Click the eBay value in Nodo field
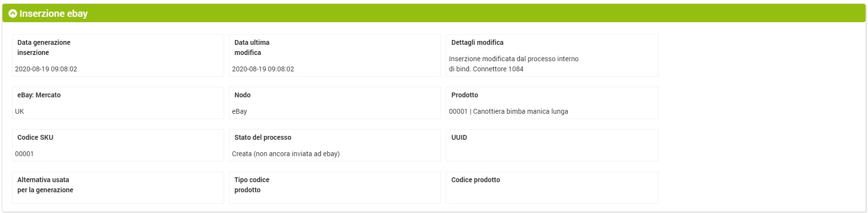Screen dimensions: 868x213 tap(240, 111)
